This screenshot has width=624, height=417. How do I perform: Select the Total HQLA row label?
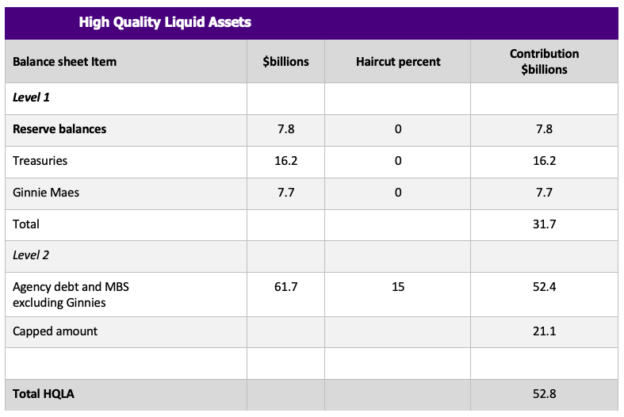(45, 394)
